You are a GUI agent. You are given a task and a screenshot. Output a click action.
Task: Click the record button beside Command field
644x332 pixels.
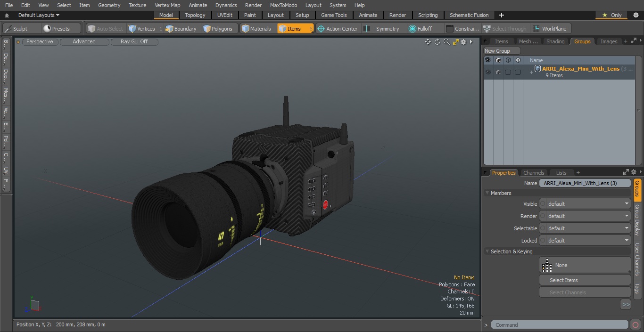(635, 324)
